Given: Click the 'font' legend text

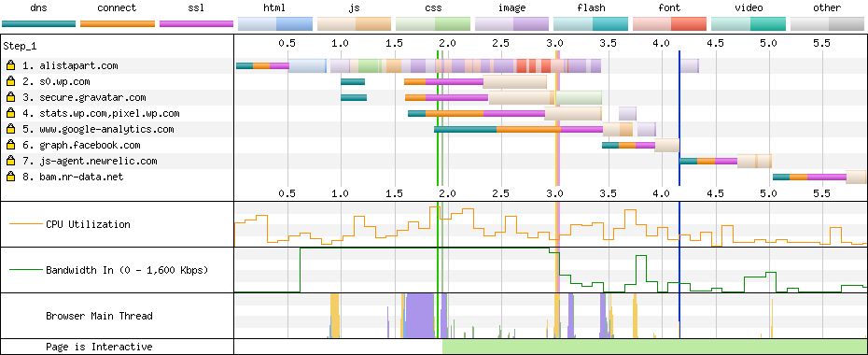Looking at the screenshot, I should point(669,8).
